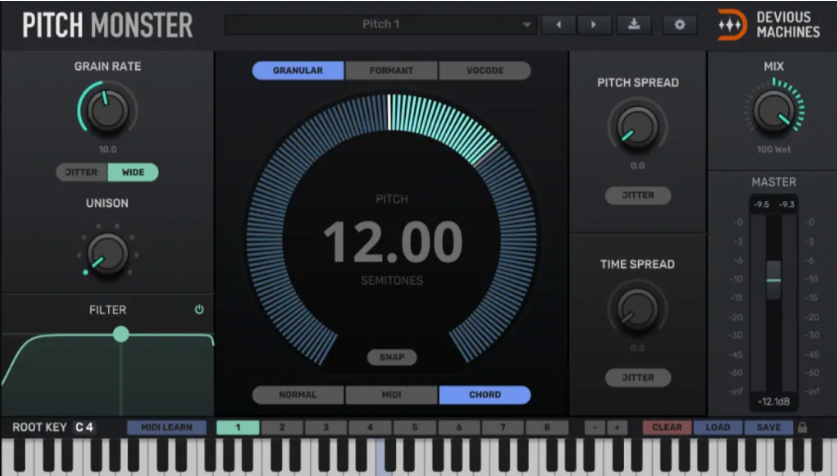Click the Grain Rate knob
Viewport: 837px width, 476px height.
[107, 110]
